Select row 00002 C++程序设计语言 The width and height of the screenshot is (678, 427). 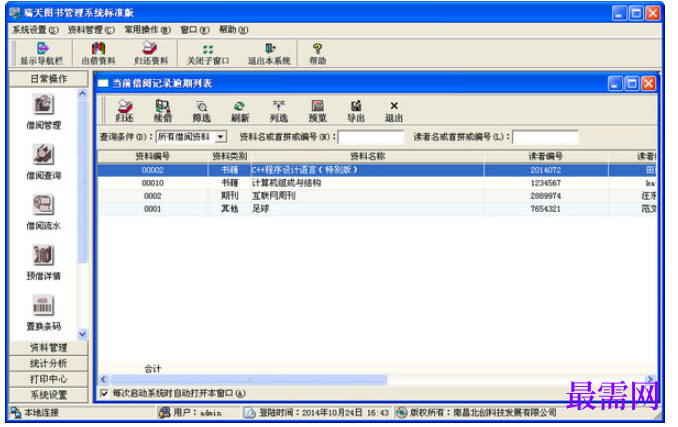tap(377, 170)
